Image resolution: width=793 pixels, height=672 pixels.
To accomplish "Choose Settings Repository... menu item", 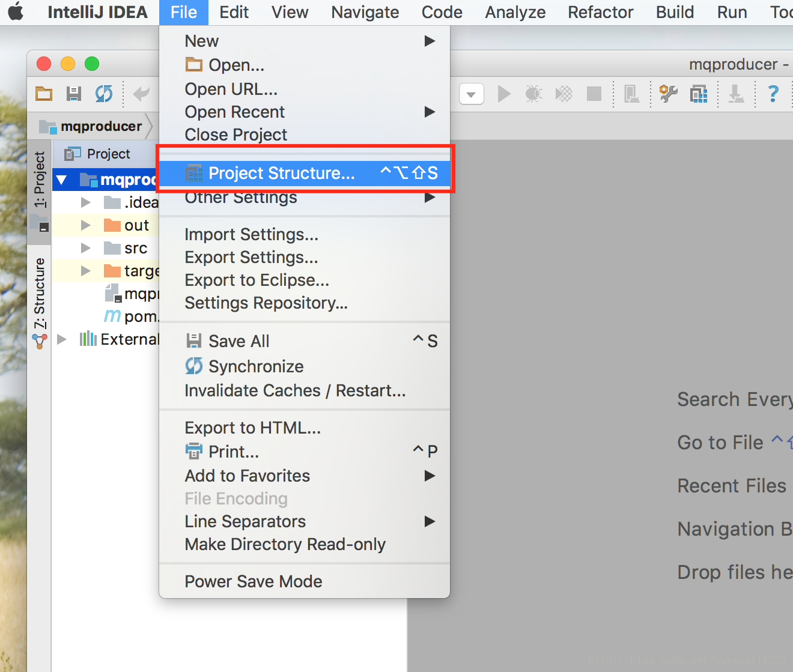I will [305, 303].
